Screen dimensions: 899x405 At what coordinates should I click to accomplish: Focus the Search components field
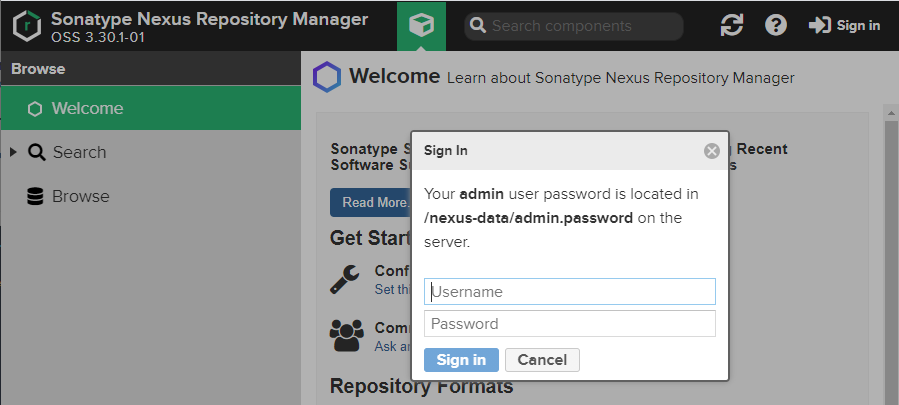click(x=574, y=26)
